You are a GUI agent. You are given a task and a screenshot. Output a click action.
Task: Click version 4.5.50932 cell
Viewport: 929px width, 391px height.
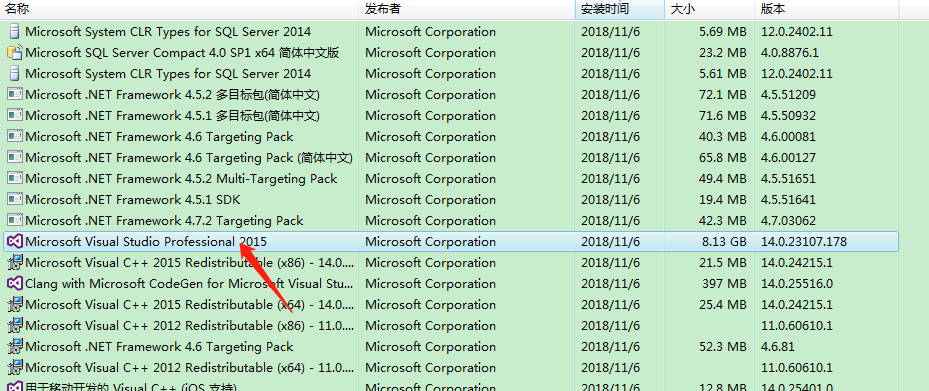789,116
